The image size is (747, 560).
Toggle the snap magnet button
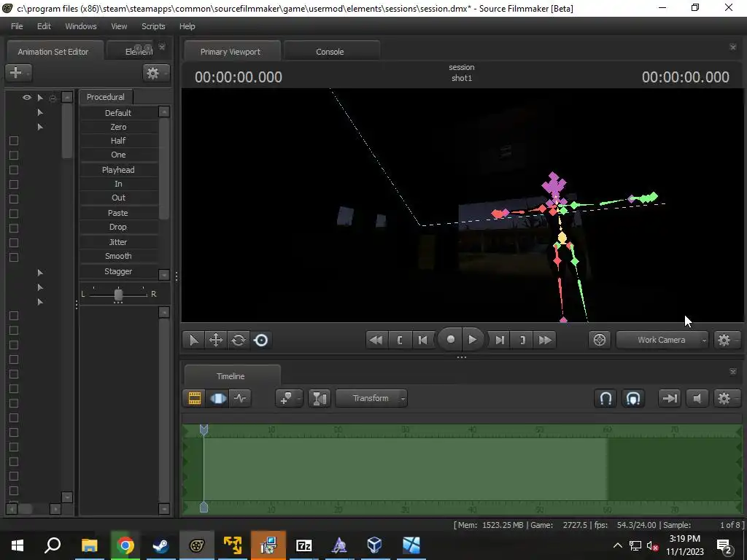pos(605,398)
